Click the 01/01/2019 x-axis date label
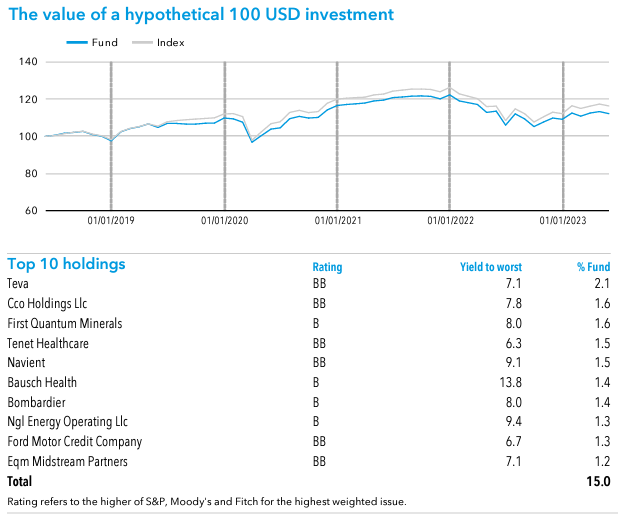The image size is (618, 515). (x=111, y=220)
